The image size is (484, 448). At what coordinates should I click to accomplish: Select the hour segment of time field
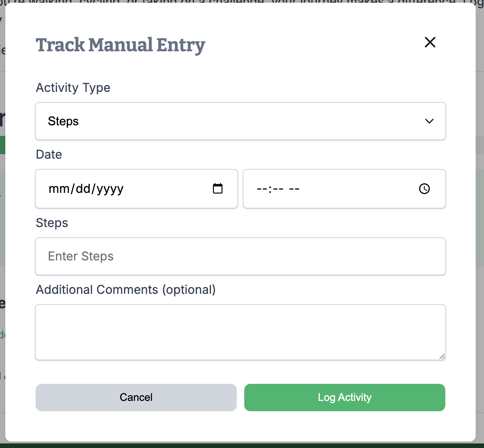click(262, 189)
